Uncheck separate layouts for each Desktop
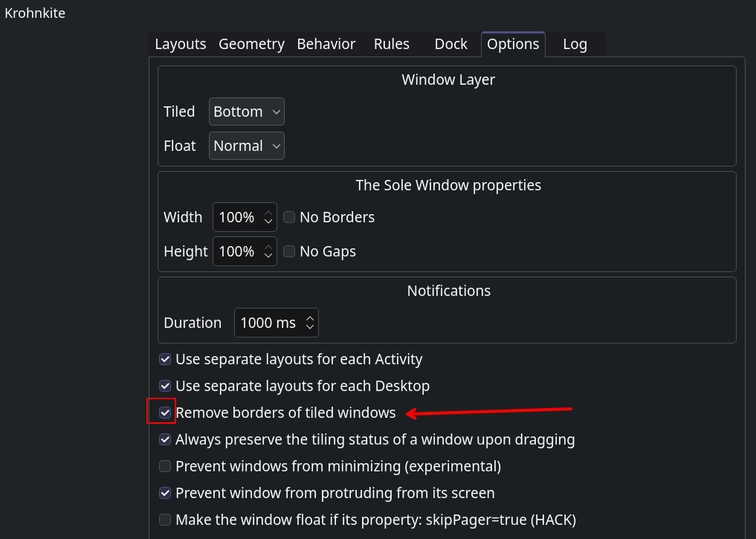756x539 pixels. click(165, 386)
